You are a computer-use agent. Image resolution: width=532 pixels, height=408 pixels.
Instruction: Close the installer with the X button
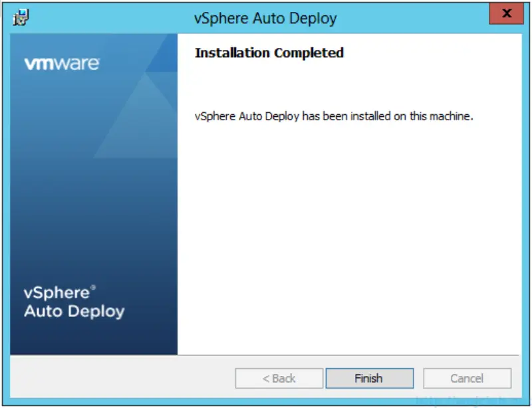pyautogui.click(x=507, y=13)
